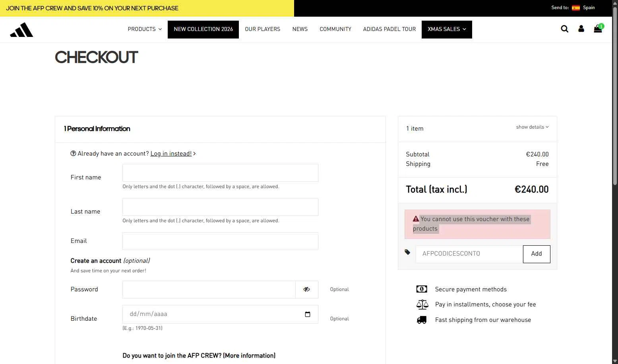Image resolution: width=618 pixels, height=364 pixels.
Task: Click the Adidas logo
Action: coord(21,30)
